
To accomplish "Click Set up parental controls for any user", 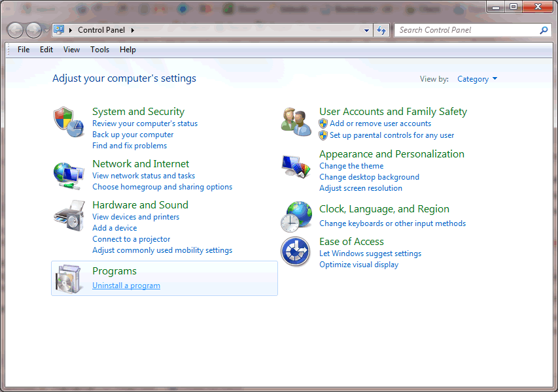I will pos(392,135).
